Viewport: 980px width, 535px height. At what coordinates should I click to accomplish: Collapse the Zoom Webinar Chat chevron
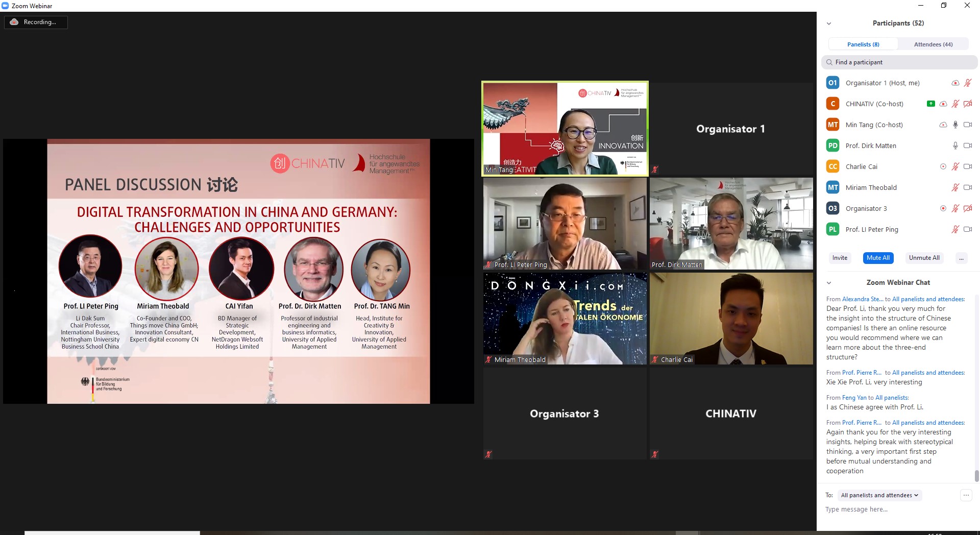pos(829,283)
